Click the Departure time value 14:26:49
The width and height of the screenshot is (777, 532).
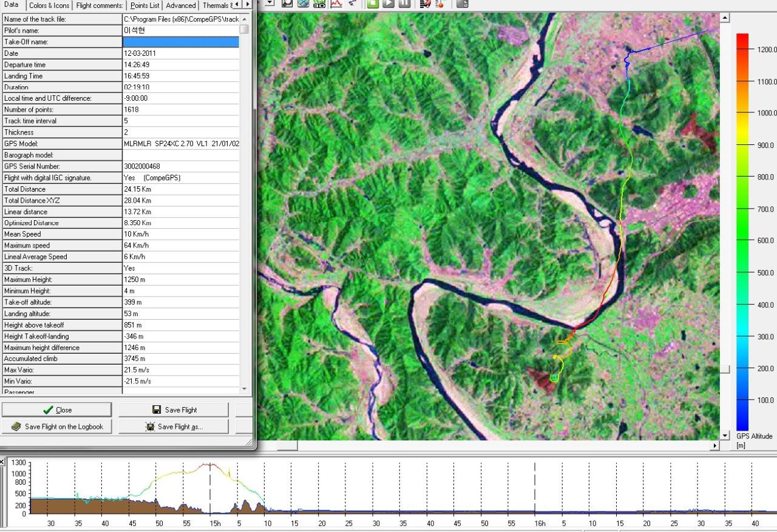tap(137, 64)
